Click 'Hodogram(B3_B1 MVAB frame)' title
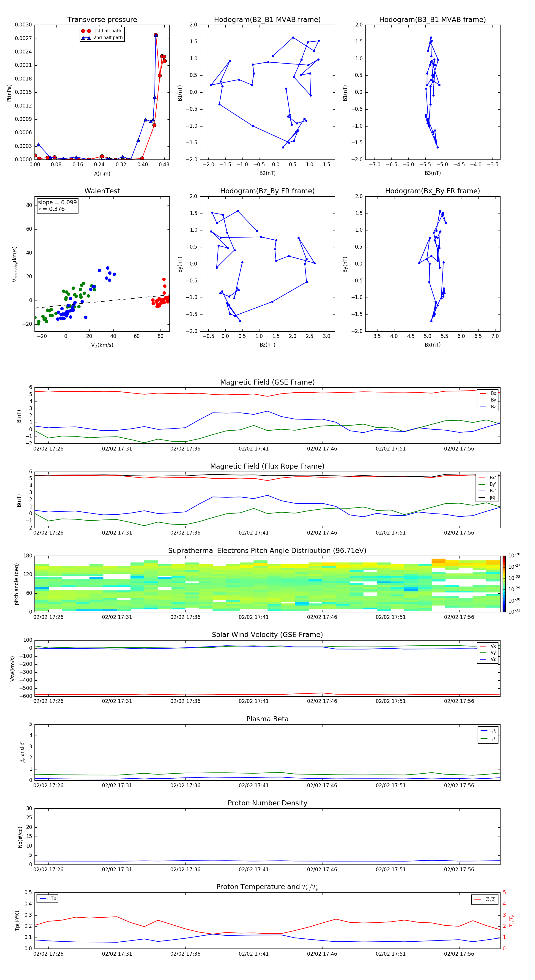 pyautogui.click(x=432, y=19)
